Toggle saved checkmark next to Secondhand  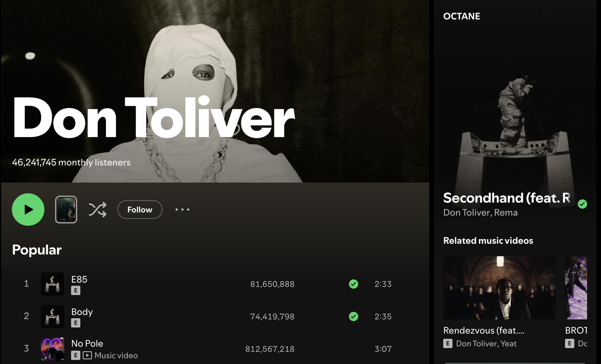click(582, 204)
